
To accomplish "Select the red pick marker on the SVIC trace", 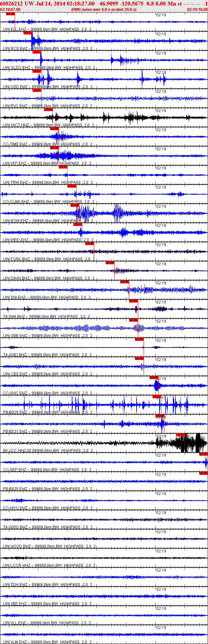I will coord(154,378).
